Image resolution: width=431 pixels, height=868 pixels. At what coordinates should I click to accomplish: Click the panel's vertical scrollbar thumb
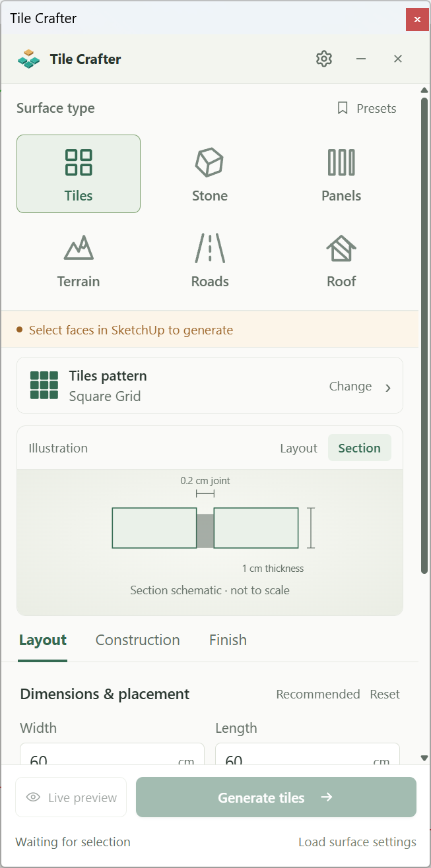(x=424, y=334)
